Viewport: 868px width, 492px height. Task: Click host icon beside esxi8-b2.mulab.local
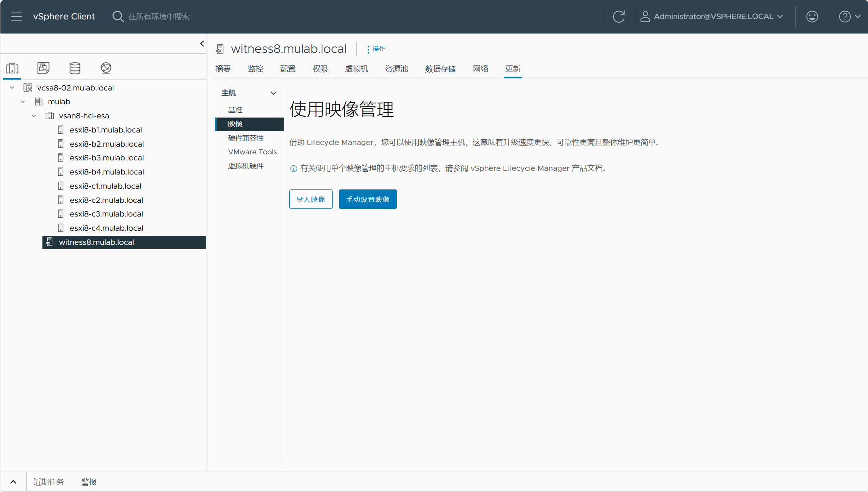coord(61,144)
